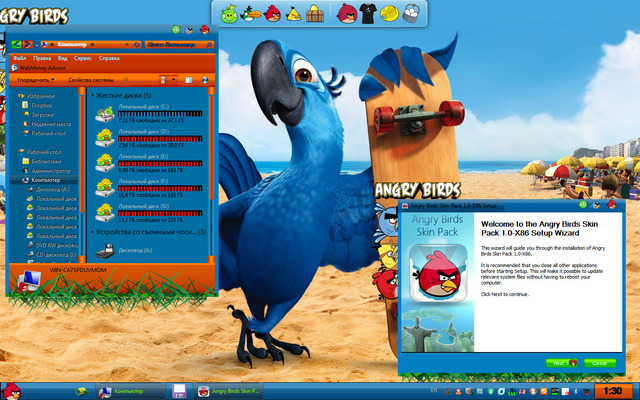Viewport: 640px width, 400px height.
Task: Open the treasure chest dock icon
Action: point(315,13)
